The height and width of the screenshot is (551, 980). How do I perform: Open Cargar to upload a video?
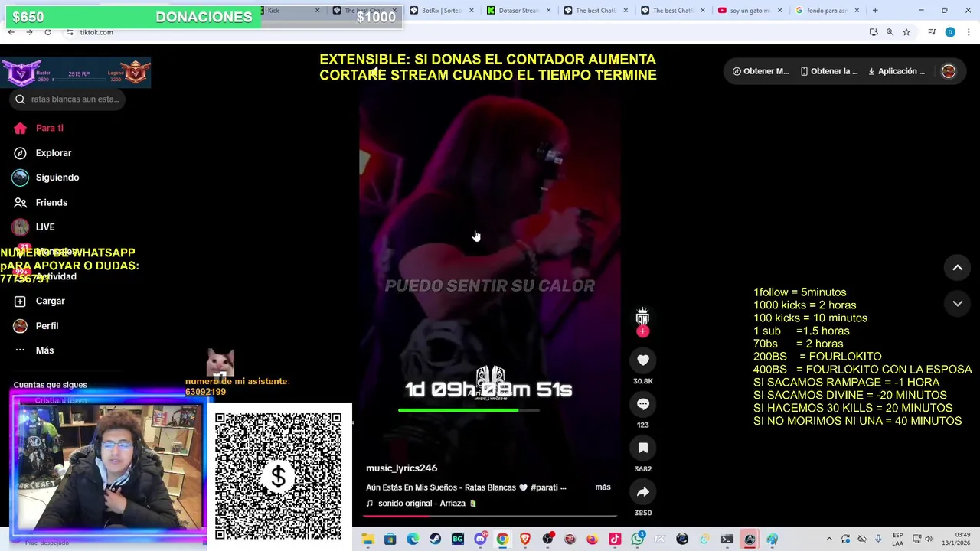39,302
